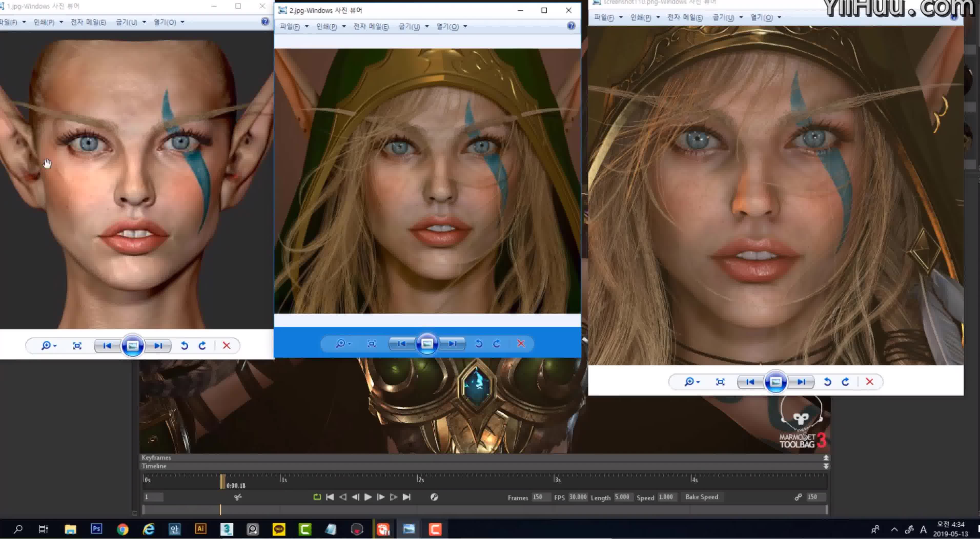
Task: Go to next keyframe in timeline
Action: coord(393,497)
